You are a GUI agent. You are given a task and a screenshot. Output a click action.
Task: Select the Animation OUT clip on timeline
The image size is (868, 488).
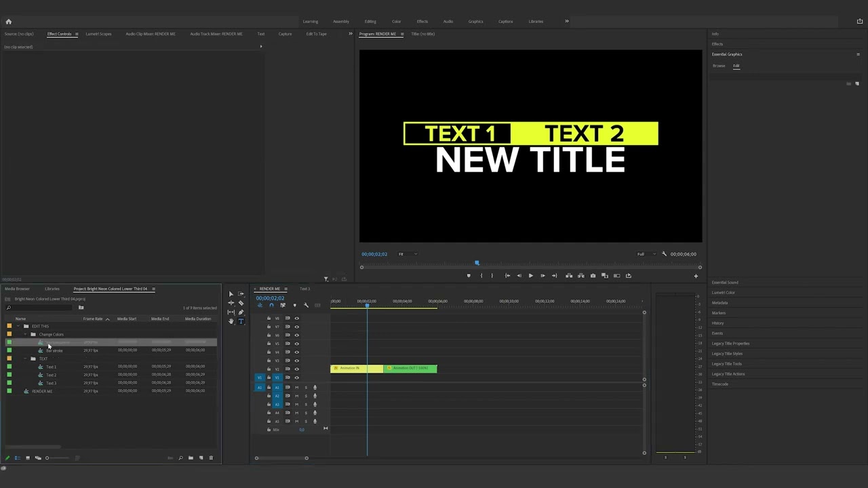[x=410, y=369]
